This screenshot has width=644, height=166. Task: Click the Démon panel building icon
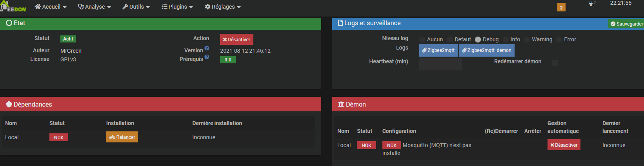click(x=341, y=104)
